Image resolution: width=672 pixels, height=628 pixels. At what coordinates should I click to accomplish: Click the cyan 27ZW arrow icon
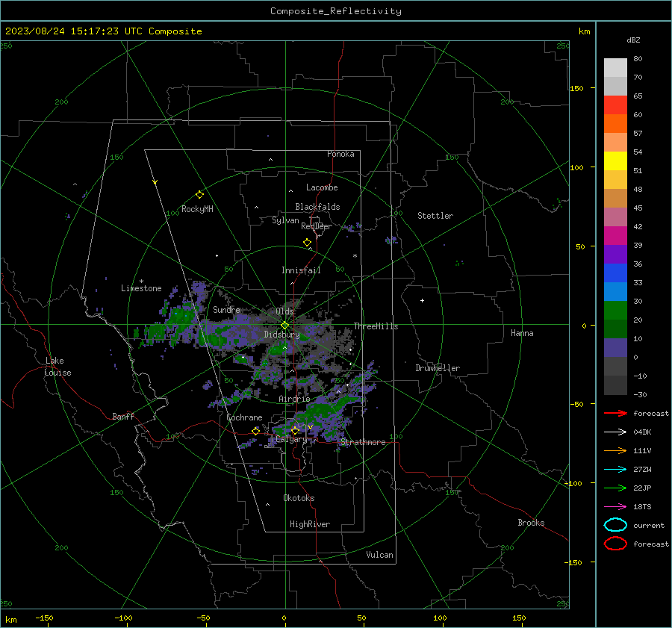click(615, 470)
